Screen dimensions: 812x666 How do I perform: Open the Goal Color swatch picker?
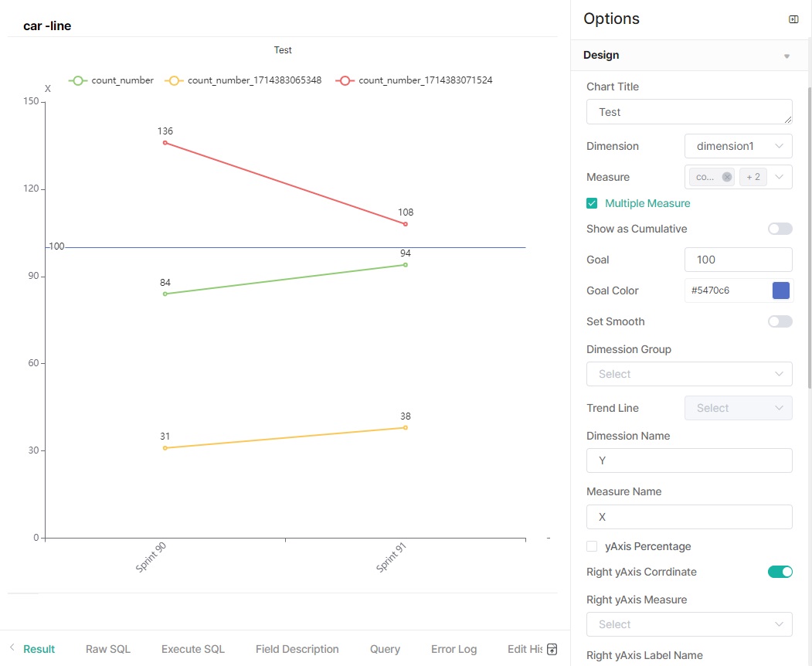point(780,290)
